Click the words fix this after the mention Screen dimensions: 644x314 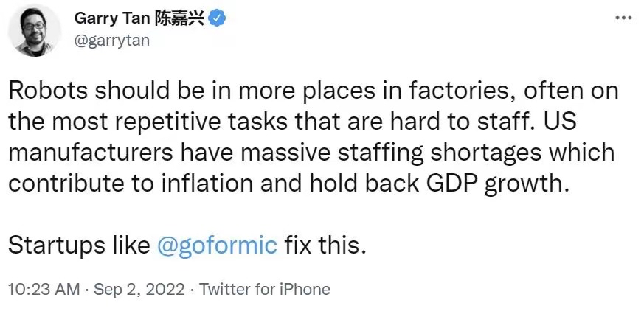[x=325, y=245]
